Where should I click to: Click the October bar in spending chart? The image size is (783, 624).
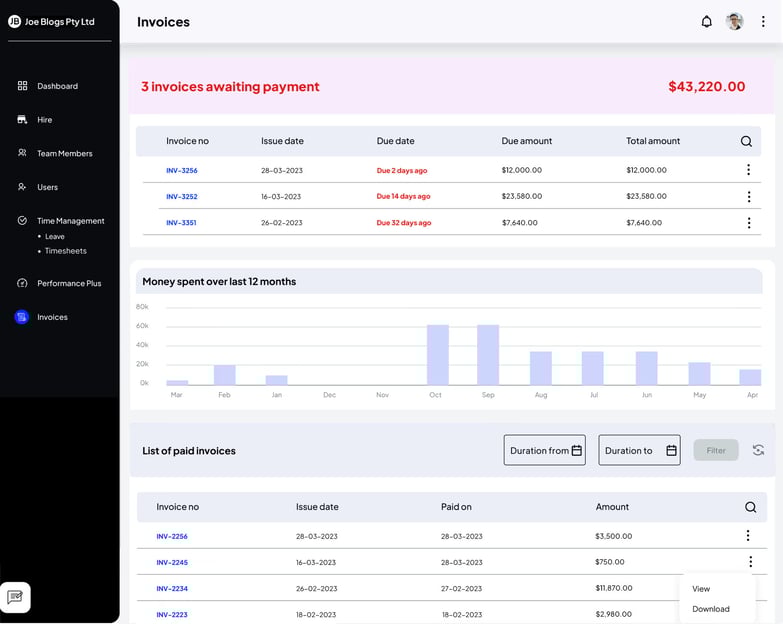click(437, 355)
